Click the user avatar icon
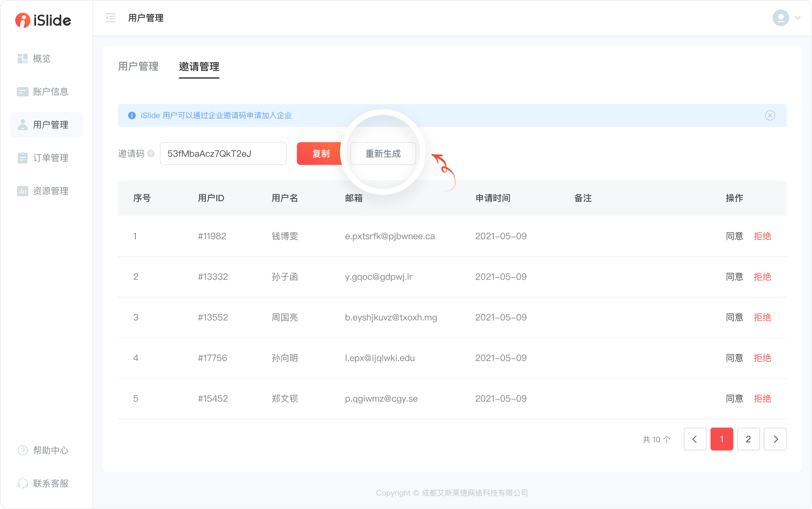This screenshot has width=812, height=509. [780, 18]
